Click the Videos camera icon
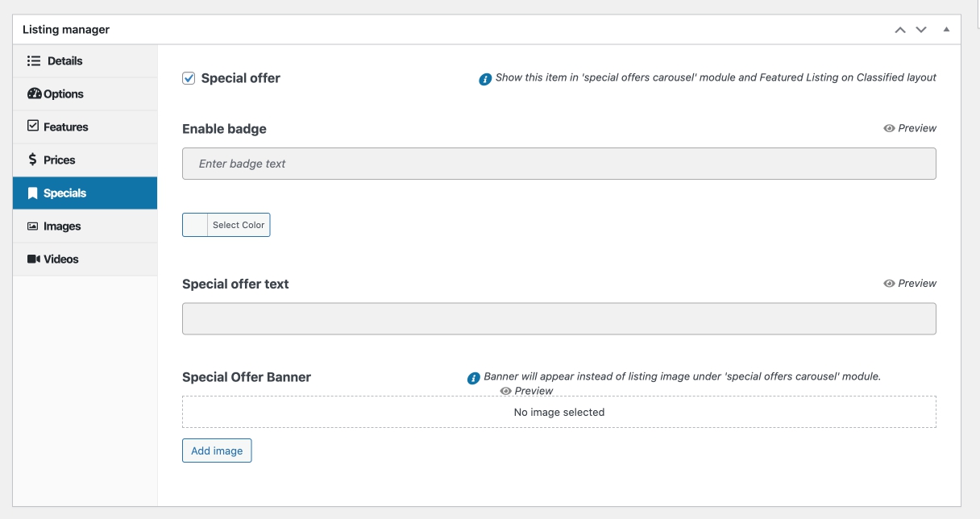Screen dimensions: 980x519 (x=34, y=259)
